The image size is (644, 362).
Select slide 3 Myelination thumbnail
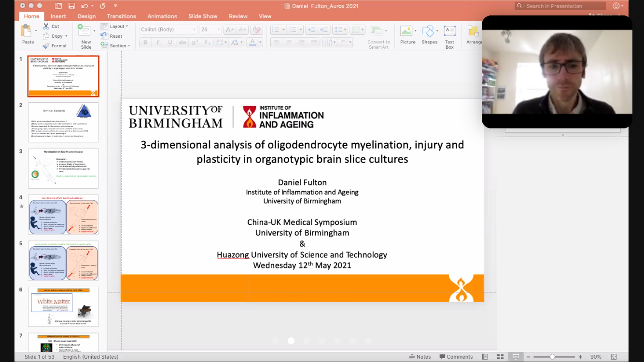pos(63,168)
